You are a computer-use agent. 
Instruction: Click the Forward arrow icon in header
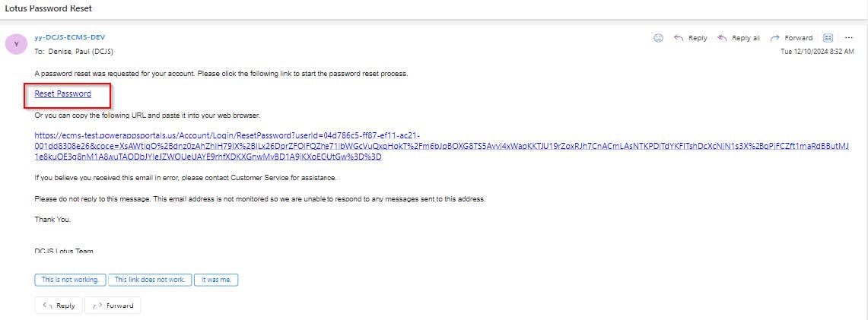[775, 38]
